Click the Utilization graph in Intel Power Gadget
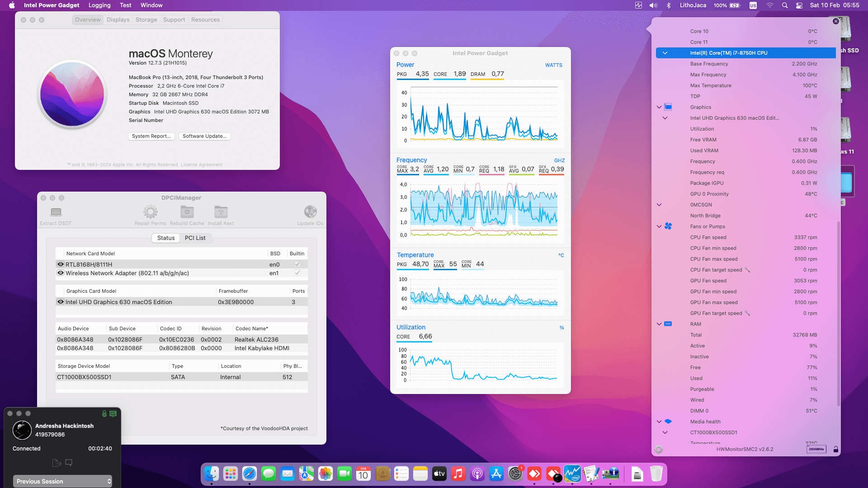 tap(480, 365)
